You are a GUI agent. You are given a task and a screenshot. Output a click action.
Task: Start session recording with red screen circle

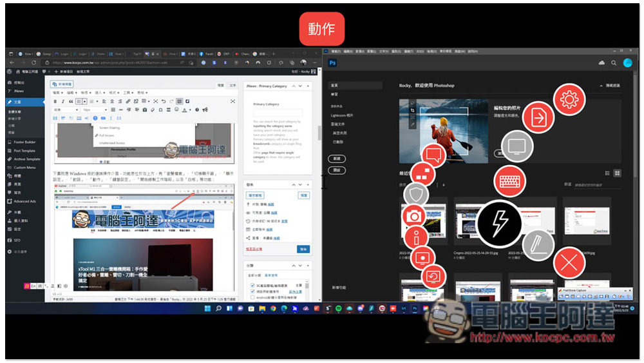[x=422, y=258]
